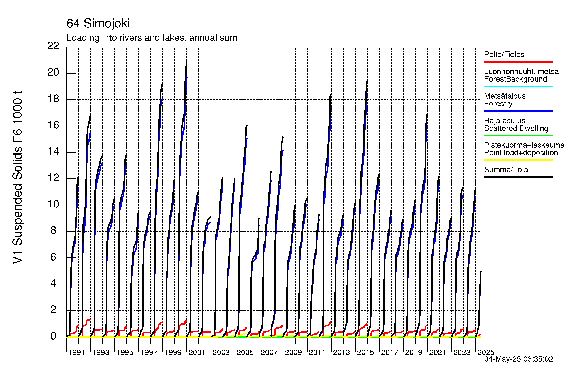Click the x-axis year label 1993
The height and width of the screenshot is (370, 588).
[101, 352]
